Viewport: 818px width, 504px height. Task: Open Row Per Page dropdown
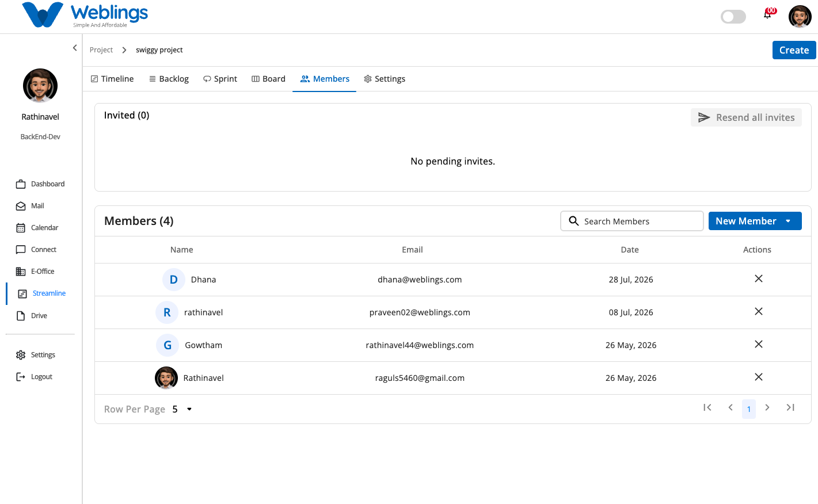pos(182,409)
